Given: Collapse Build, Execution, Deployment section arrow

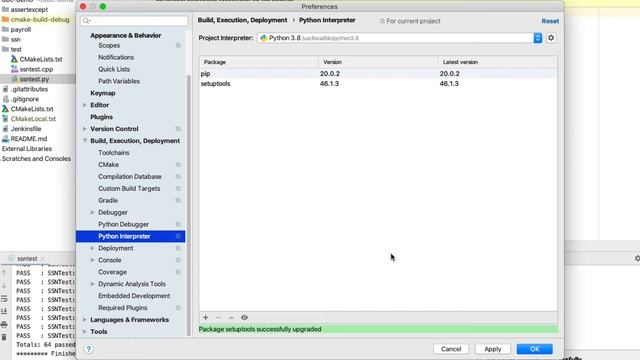Looking at the screenshot, I should (85, 141).
